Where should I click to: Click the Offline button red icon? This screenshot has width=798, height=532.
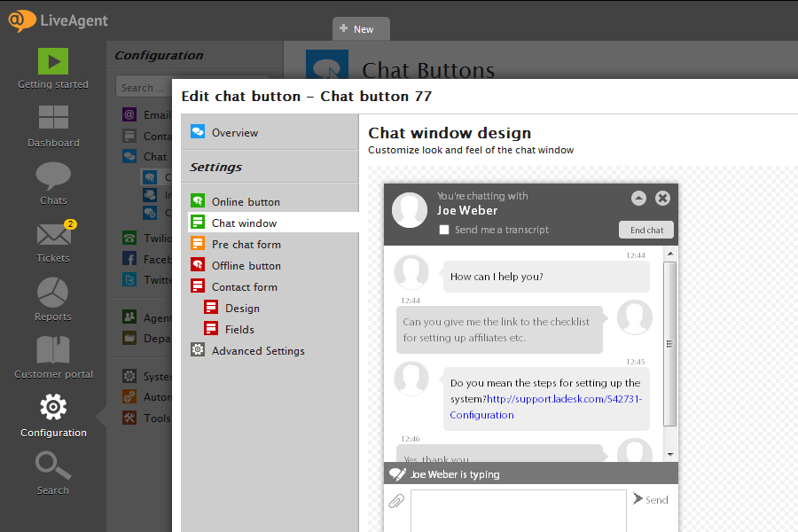click(198, 265)
